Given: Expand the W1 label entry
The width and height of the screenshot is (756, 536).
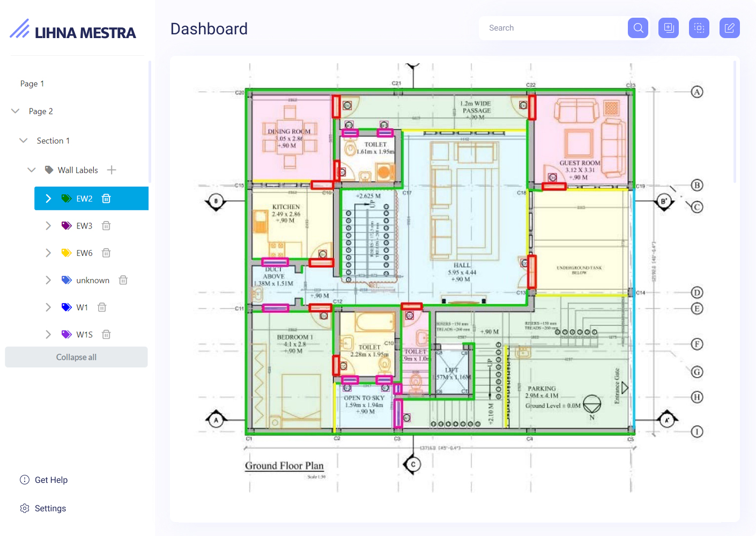Looking at the screenshot, I should [x=48, y=306].
